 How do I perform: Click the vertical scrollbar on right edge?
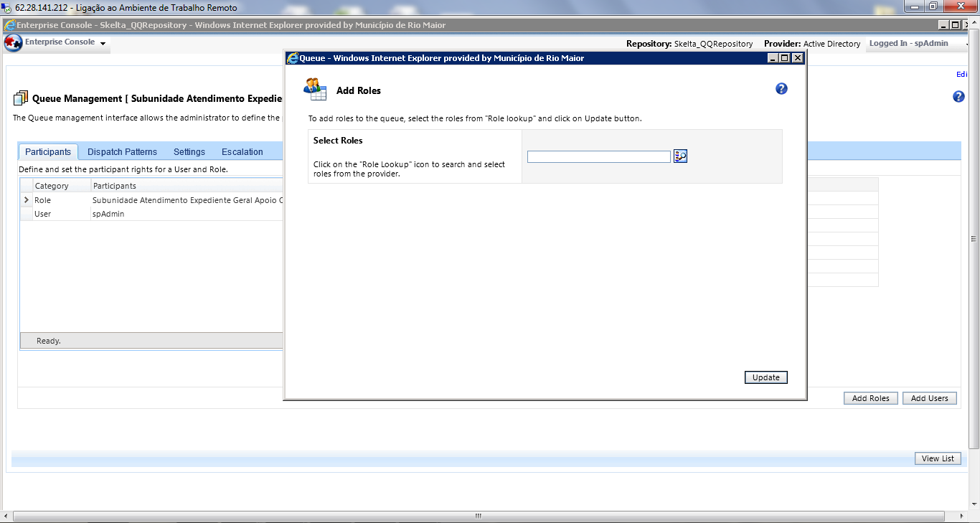point(974,239)
